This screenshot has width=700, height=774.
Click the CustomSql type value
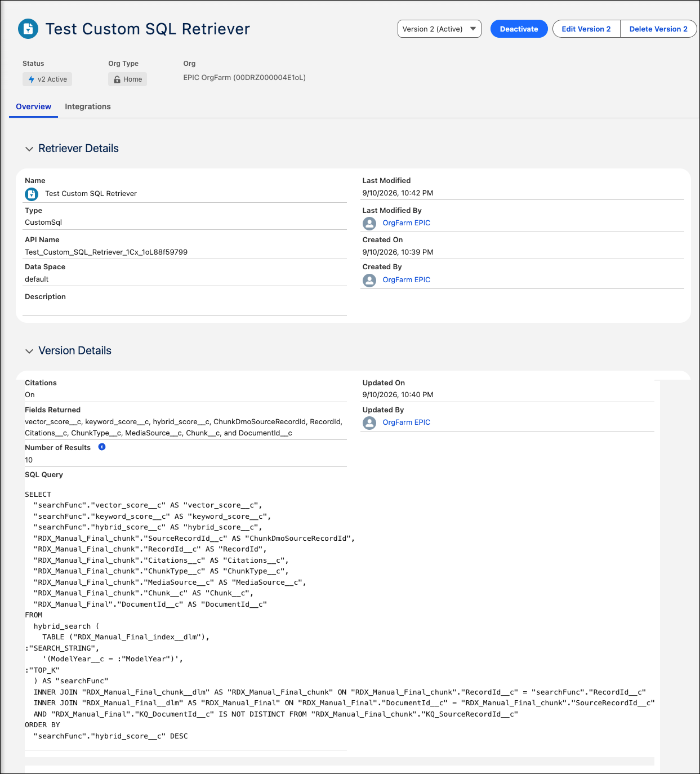(x=43, y=223)
